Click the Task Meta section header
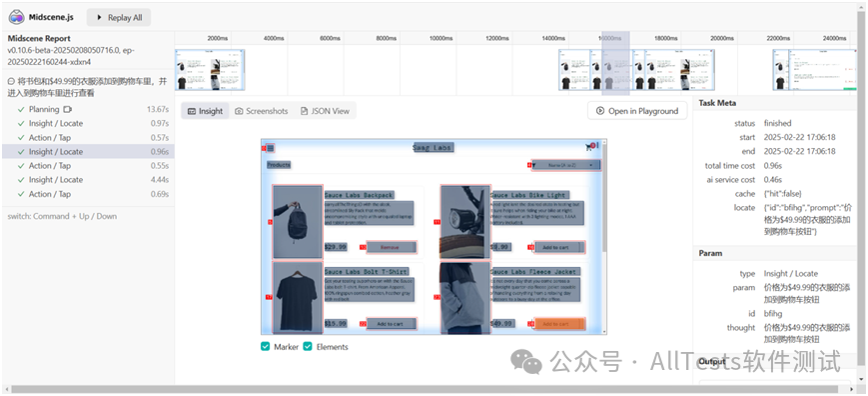 [717, 103]
